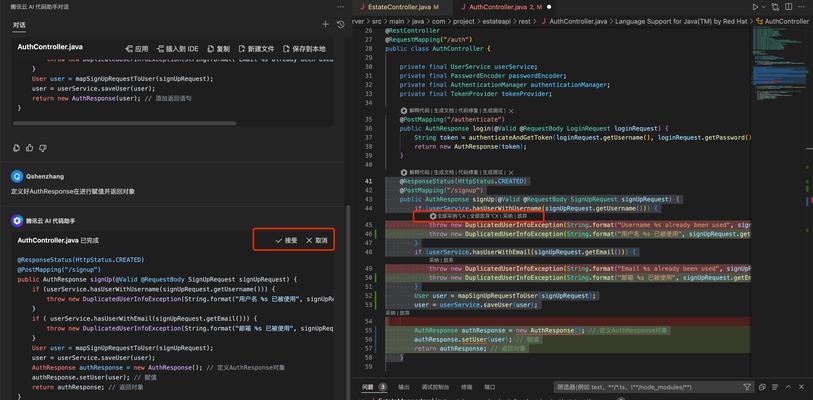This screenshot has width=813, height=400.
Task: Split the editor with the split icon
Action: [789, 7]
